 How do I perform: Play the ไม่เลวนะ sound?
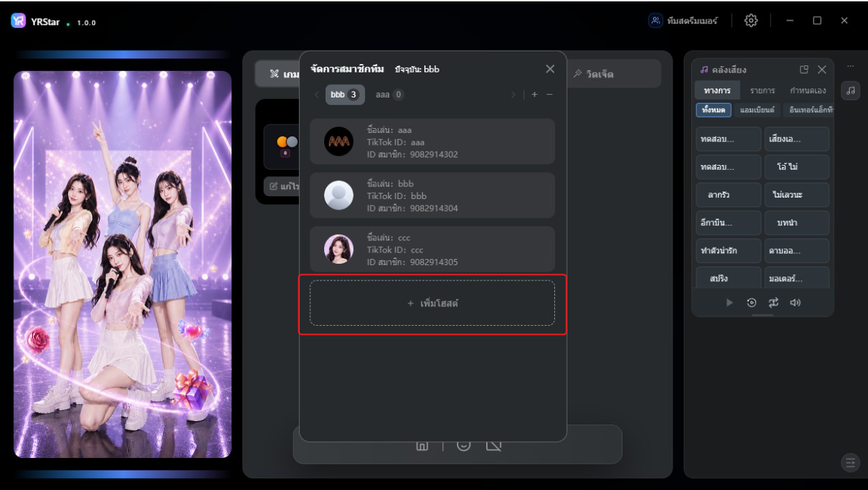click(797, 195)
